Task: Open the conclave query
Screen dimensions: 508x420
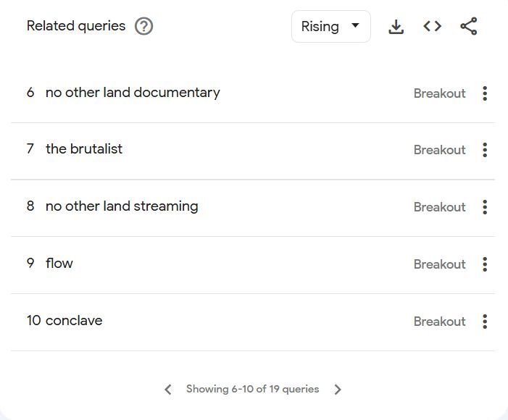Action: [x=74, y=321]
